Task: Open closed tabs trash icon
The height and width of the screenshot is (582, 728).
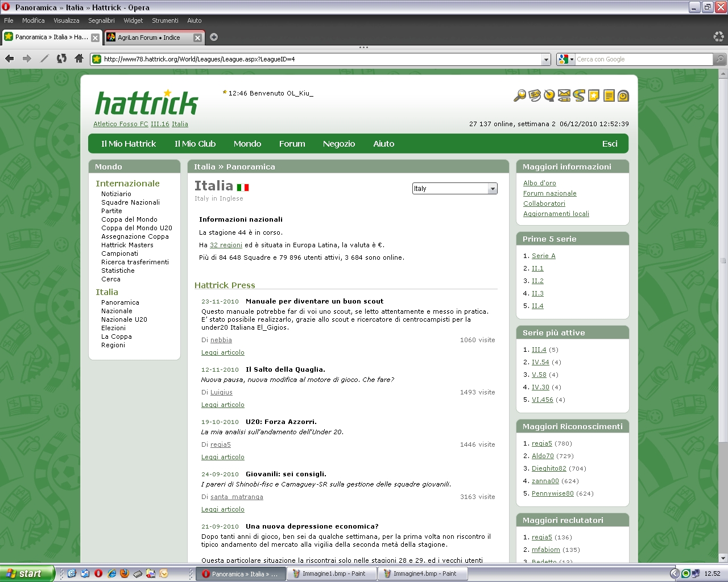Action: click(x=718, y=37)
